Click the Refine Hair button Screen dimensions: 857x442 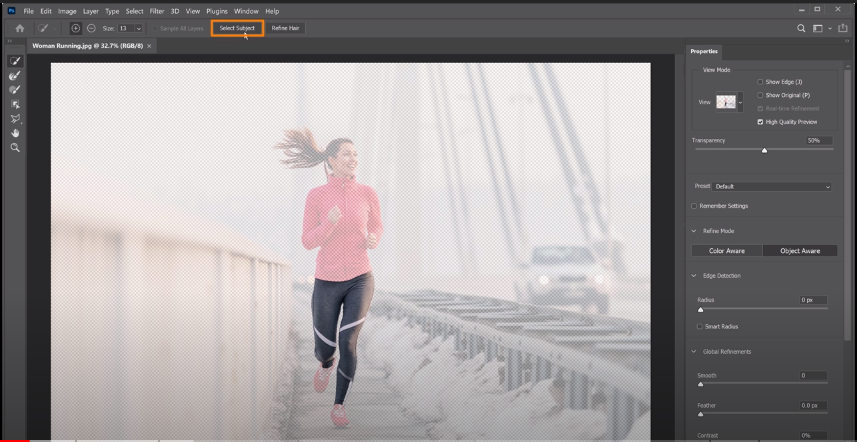click(x=285, y=28)
